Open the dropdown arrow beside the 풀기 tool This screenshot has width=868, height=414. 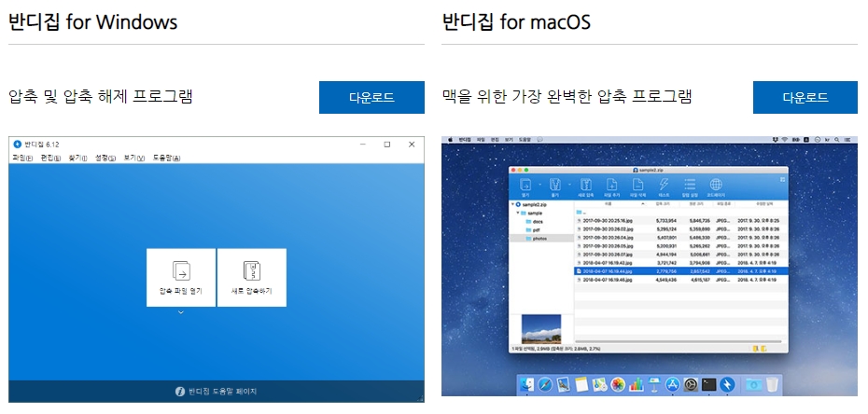pyautogui.click(x=569, y=185)
